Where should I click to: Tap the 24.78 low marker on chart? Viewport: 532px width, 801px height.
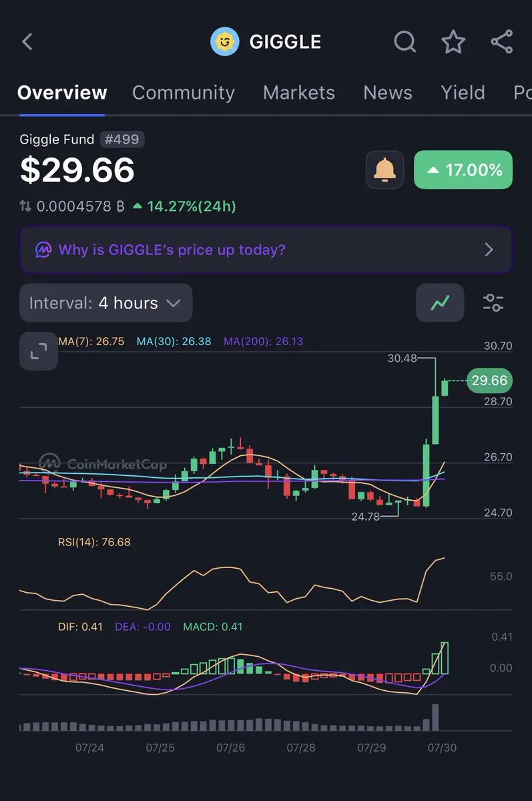tap(366, 517)
